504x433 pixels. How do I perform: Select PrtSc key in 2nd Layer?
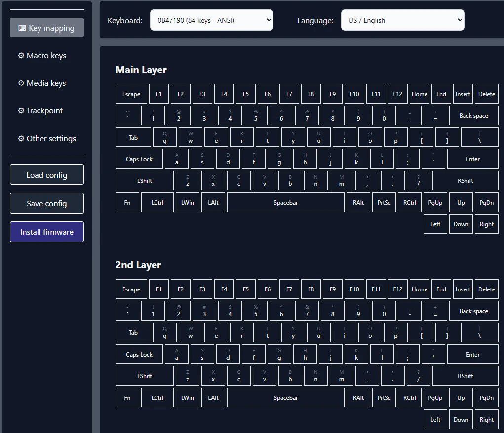tap(384, 397)
